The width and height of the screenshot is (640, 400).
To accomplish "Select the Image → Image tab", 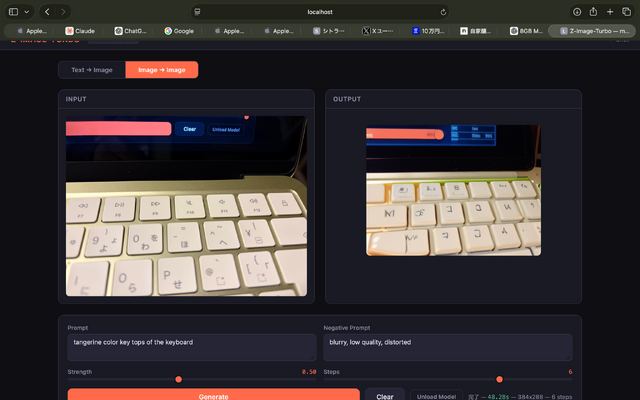I will coord(161,70).
